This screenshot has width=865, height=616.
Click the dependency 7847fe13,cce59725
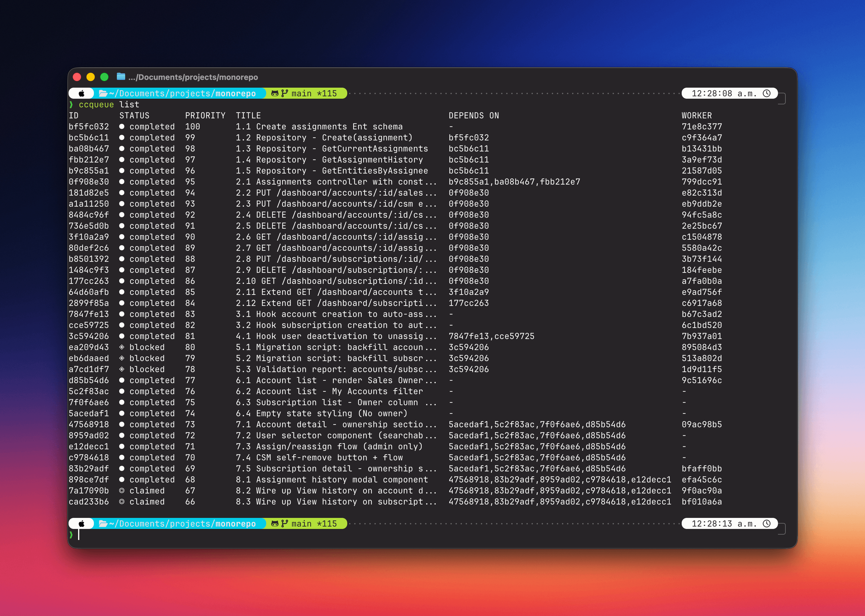pos(492,336)
